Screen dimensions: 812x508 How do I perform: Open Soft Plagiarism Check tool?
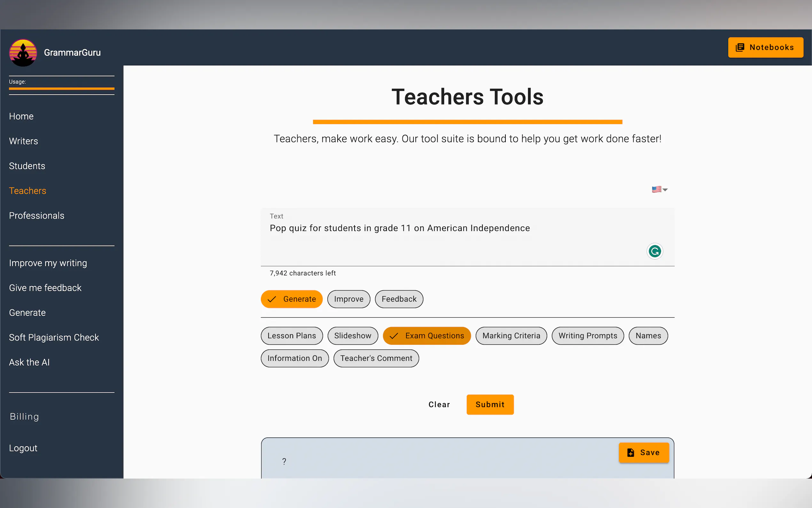54,337
